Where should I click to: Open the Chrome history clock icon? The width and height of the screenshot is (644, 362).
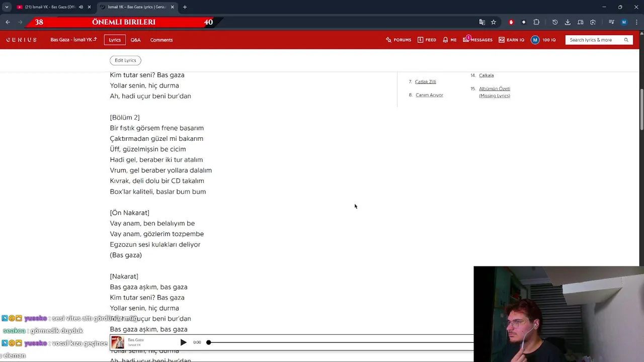(555, 22)
